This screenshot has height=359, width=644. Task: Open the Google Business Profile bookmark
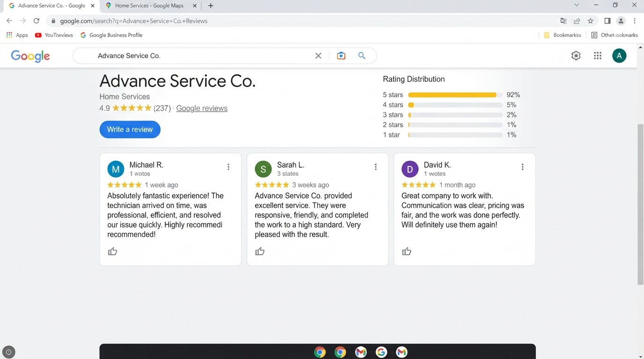111,35
